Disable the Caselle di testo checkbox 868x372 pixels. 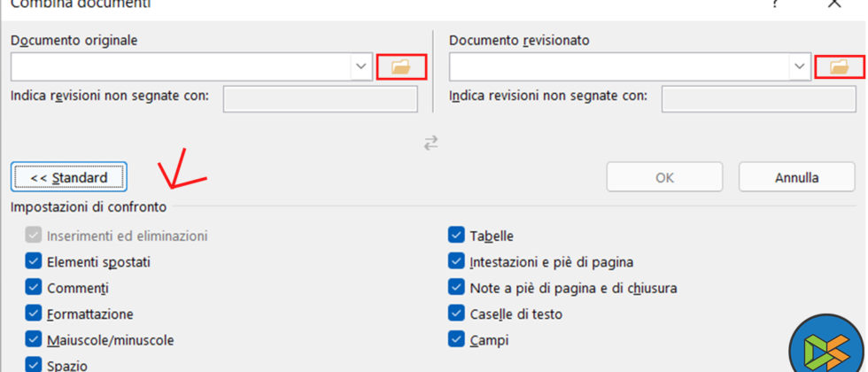[x=457, y=314]
